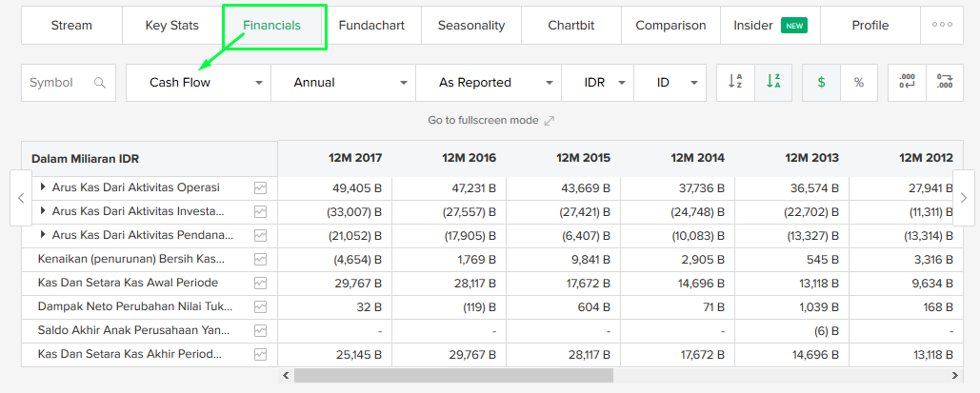
Task: Open the As Reported dropdown
Action: 489,83
